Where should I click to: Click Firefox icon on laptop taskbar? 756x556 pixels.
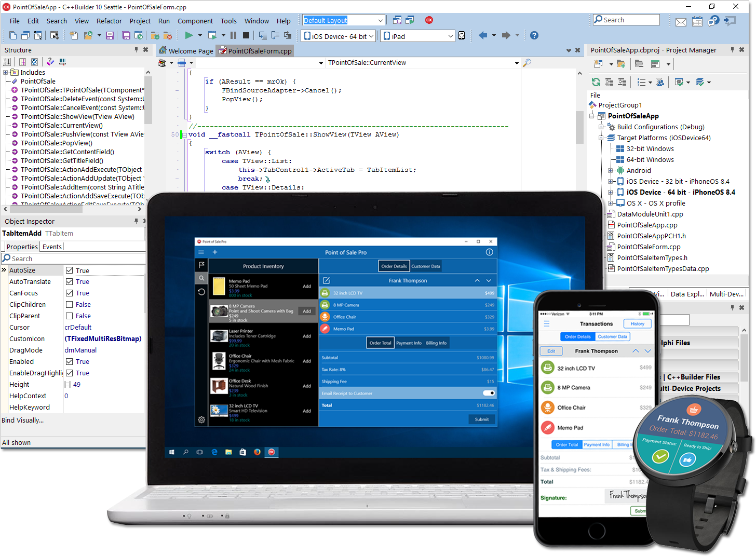click(x=257, y=452)
